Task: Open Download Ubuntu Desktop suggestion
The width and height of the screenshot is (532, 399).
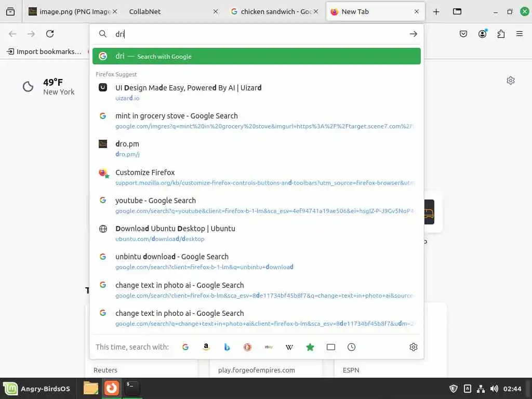Action: (x=257, y=233)
